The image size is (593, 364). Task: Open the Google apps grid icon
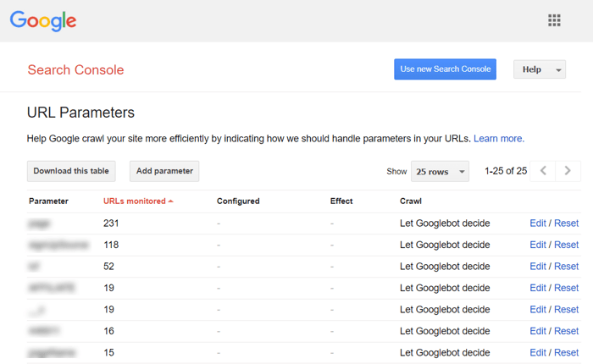coord(554,20)
